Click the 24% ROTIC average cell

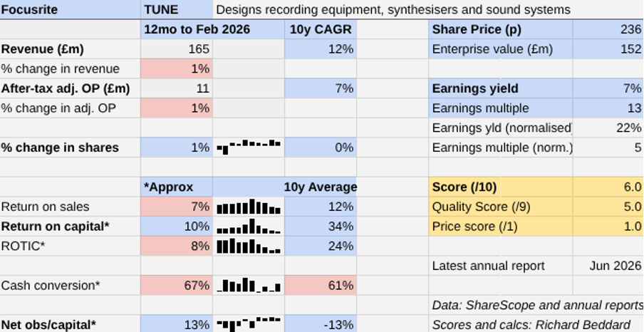pyautogui.click(x=321, y=246)
